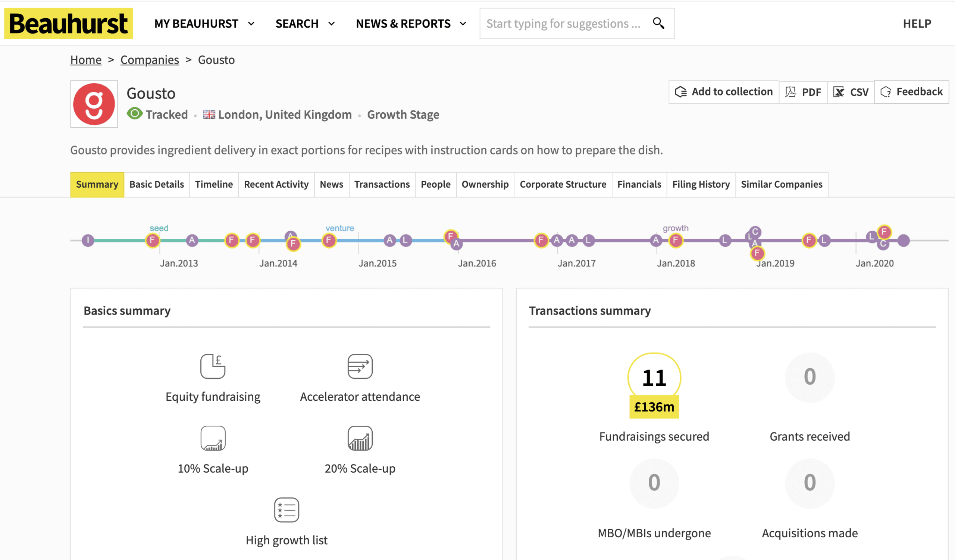The width and height of the screenshot is (955, 560).
Task: Expand the SEARCH dropdown menu
Action: click(x=305, y=24)
